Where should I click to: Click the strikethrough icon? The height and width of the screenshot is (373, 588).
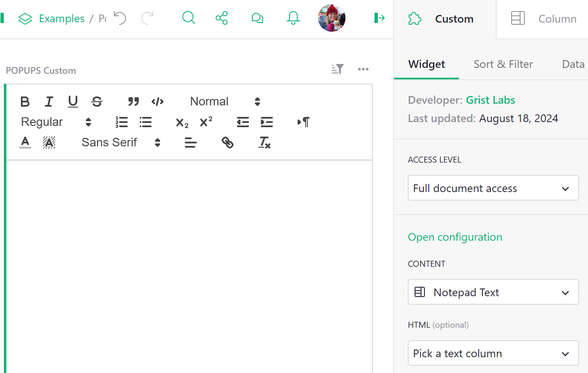coord(97,102)
